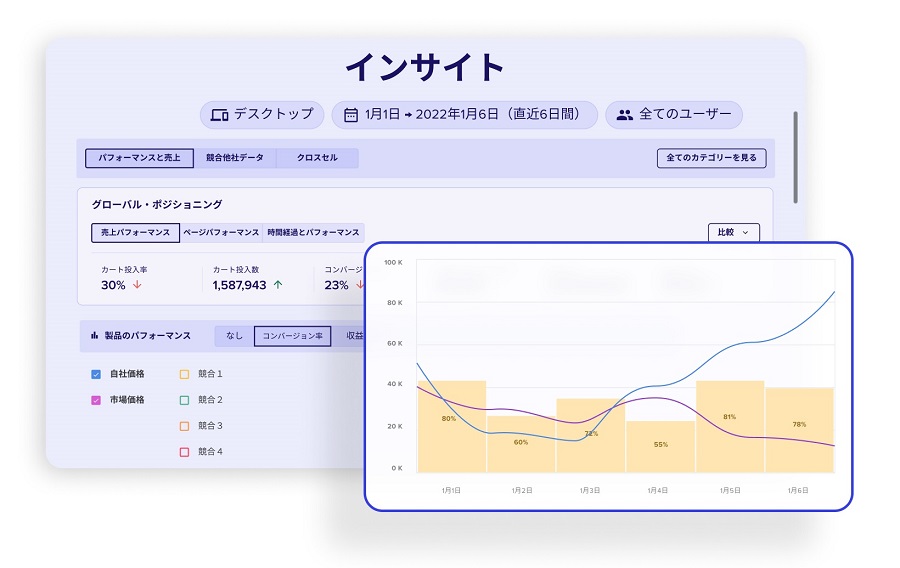
Task: Toggle the 自社価格 checkbox
Action: click(x=96, y=374)
